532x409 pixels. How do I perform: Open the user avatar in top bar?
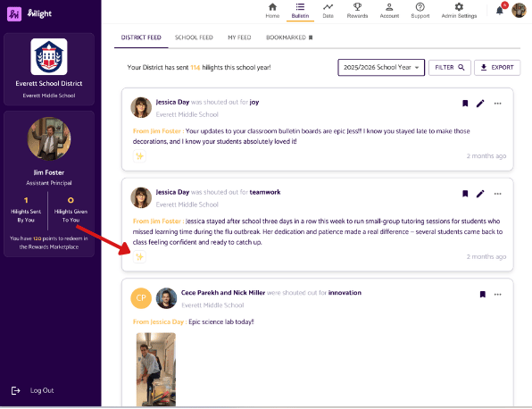pos(519,10)
